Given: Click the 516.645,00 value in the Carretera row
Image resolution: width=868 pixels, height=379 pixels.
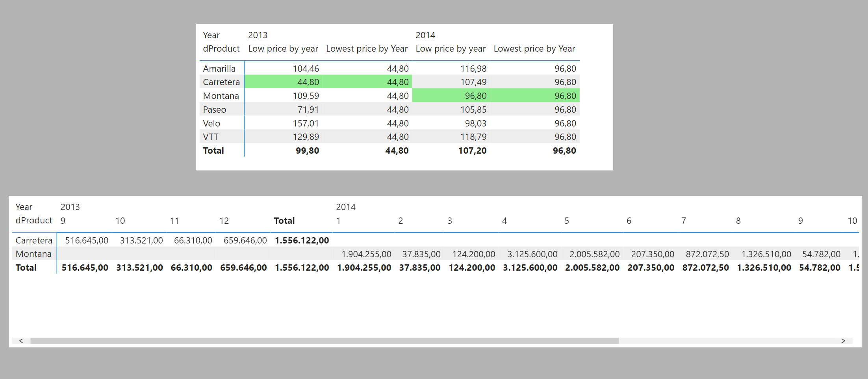Looking at the screenshot, I should (x=87, y=240).
